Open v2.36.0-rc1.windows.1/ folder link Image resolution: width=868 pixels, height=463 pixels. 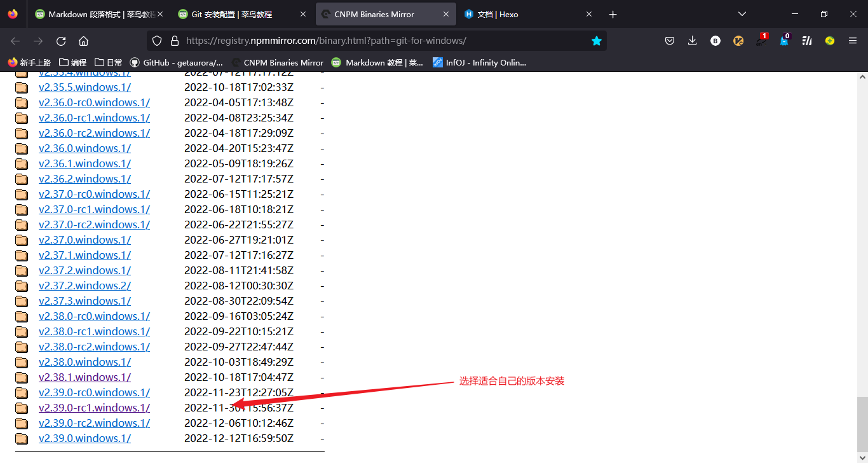[x=94, y=118]
